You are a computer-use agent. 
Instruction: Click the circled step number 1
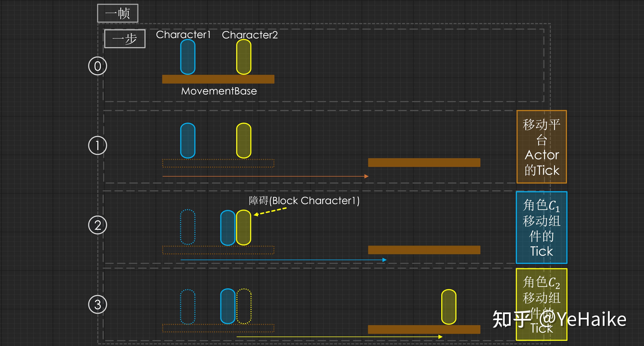point(97,146)
